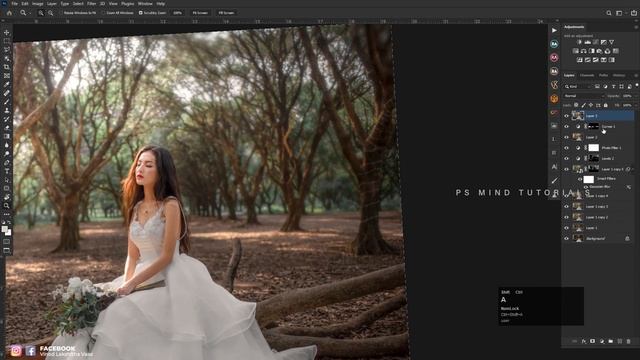Open the Layers panel flyout menu
640x360 pixels.
click(x=636, y=75)
